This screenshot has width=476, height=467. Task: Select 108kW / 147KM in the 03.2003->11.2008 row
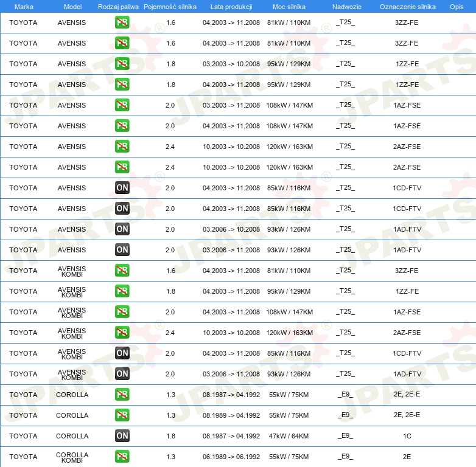[x=289, y=105]
